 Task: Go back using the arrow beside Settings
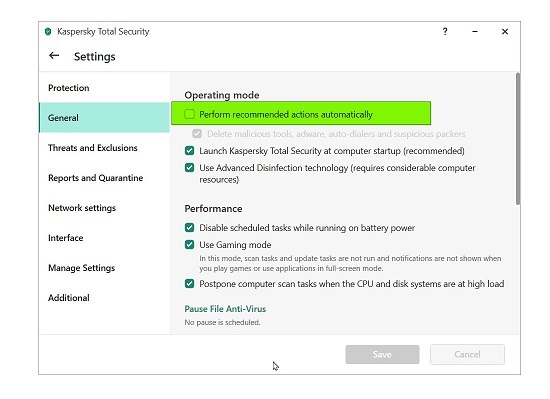(x=54, y=56)
